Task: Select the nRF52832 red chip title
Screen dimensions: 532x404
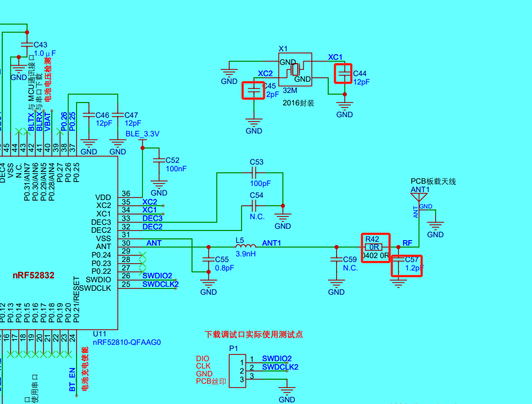Action: tap(34, 275)
